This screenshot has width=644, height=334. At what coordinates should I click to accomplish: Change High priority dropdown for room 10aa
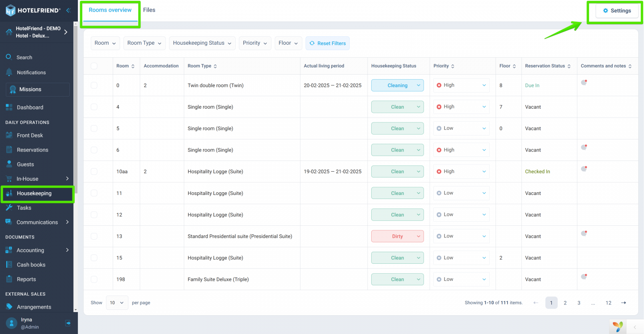462,171
